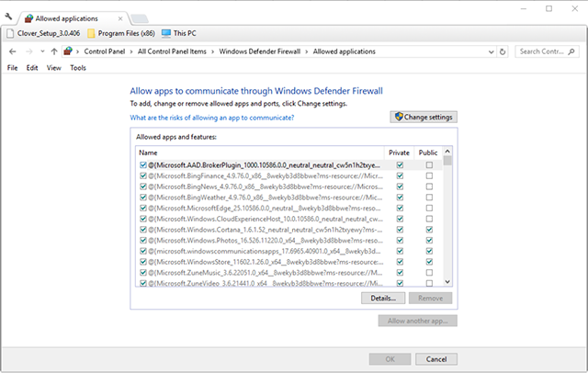Maximize the Clover window
588x373 pixels.
(x=549, y=8)
